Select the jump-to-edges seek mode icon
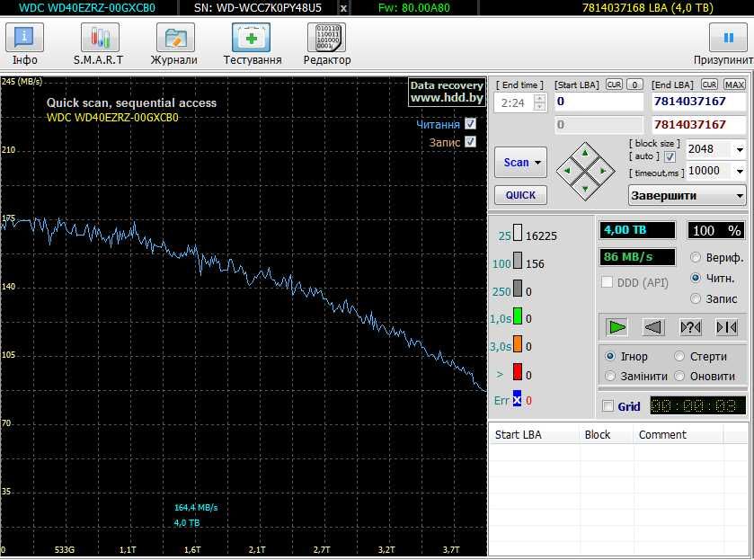 pos(727,327)
